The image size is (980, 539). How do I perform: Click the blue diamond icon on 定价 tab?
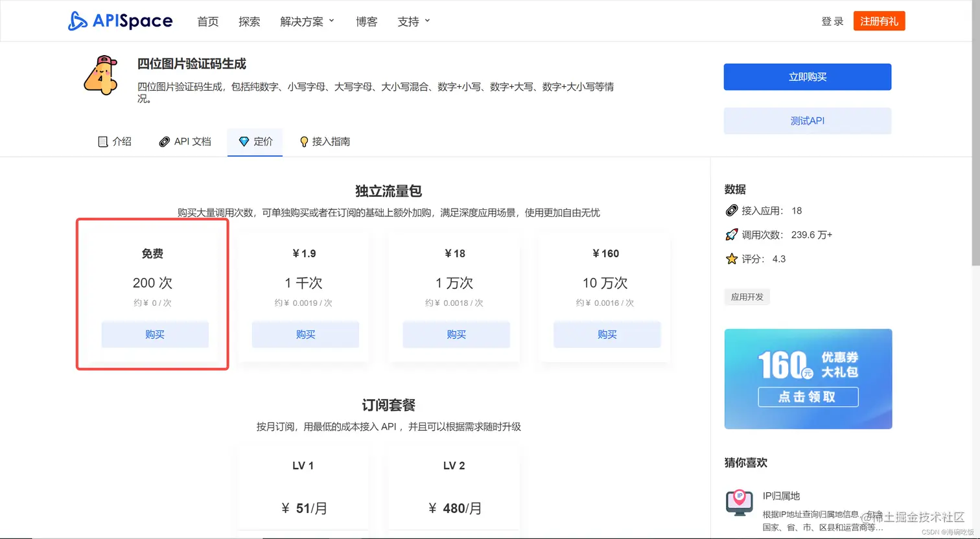244,141
